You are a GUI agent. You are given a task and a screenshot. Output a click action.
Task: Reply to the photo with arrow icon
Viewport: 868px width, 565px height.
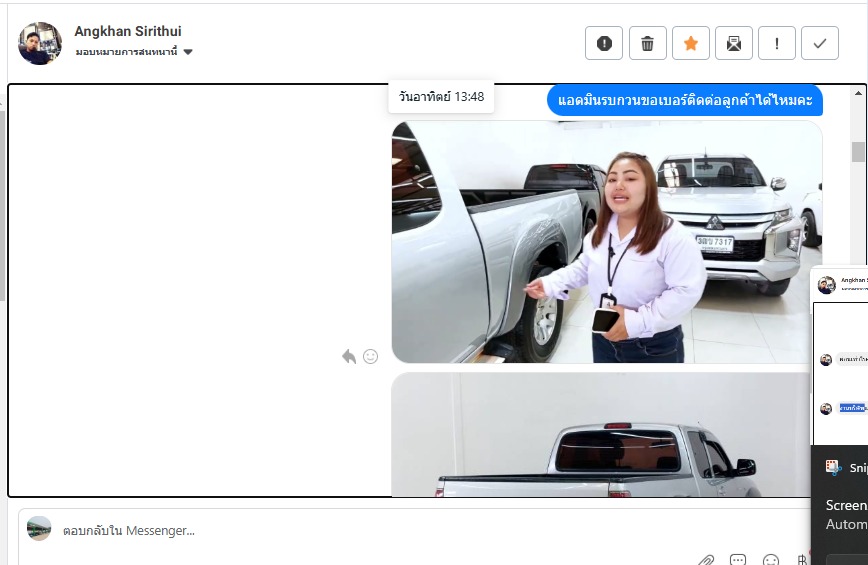click(349, 356)
